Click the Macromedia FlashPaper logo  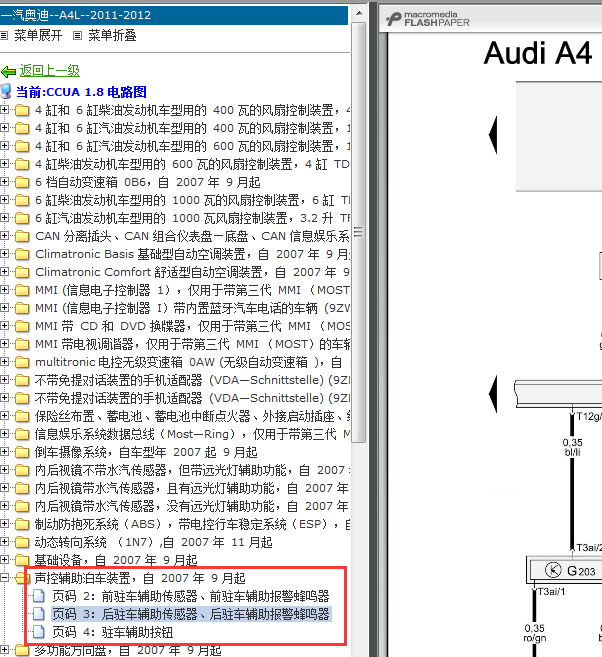[427, 19]
